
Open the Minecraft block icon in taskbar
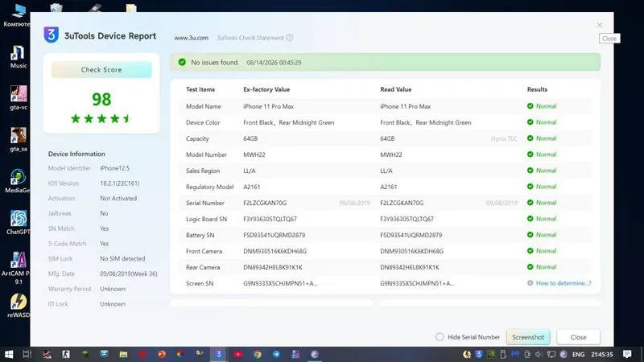(85, 354)
